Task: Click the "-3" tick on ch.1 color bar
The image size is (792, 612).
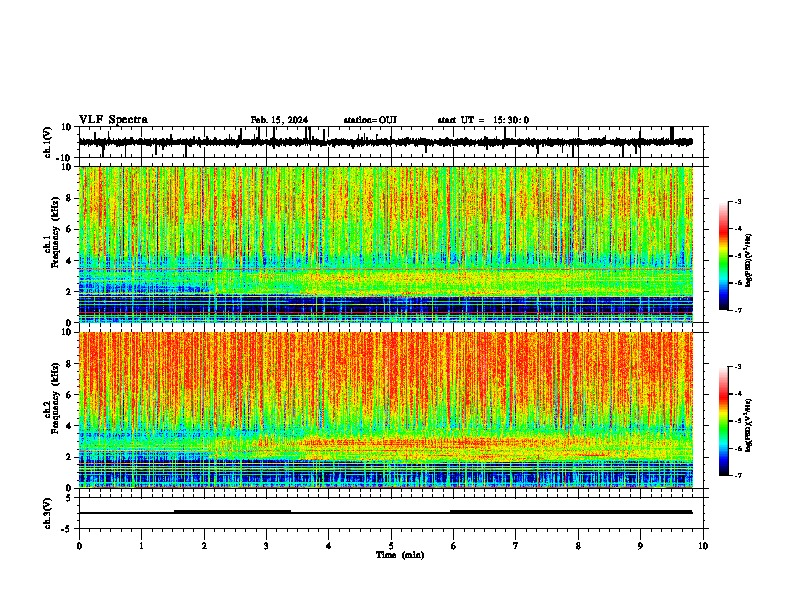Action: [x=738, y=201]
